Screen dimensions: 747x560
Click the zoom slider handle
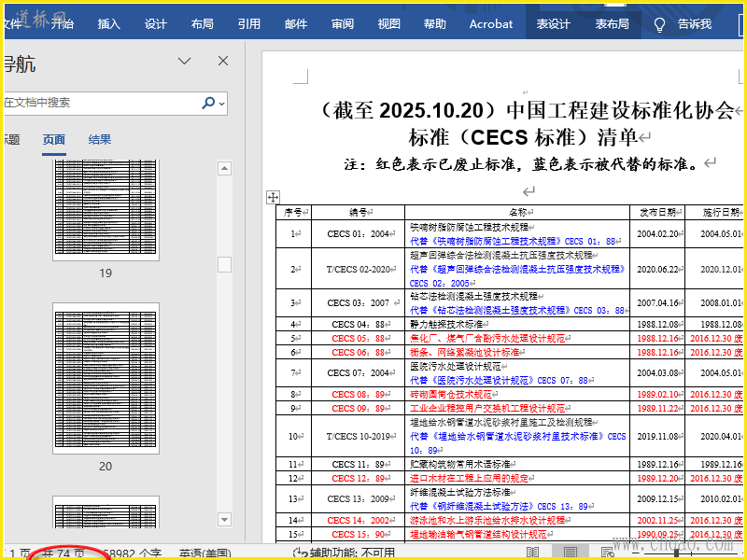point(676,553)
